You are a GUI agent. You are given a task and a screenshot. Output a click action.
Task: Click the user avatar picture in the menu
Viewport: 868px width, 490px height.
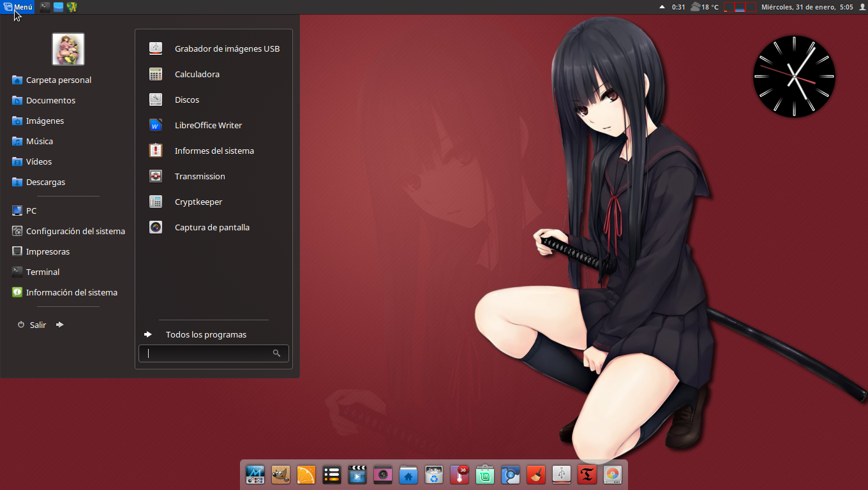point(68,49)
